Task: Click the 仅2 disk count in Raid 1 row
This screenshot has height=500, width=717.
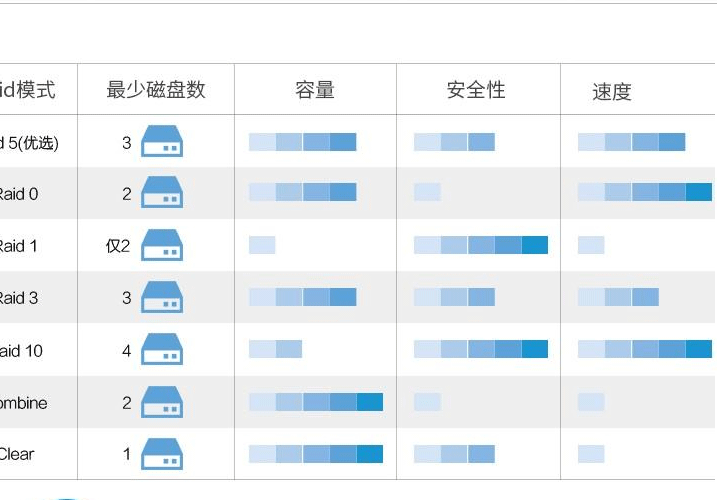Action: click(118, 246)
